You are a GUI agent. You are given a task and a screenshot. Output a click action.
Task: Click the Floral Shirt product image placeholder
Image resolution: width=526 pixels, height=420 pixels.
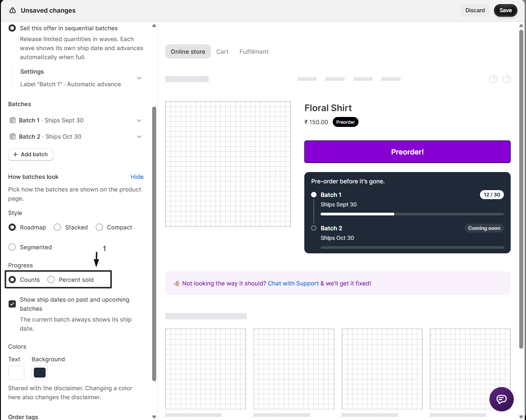[228, 164]
